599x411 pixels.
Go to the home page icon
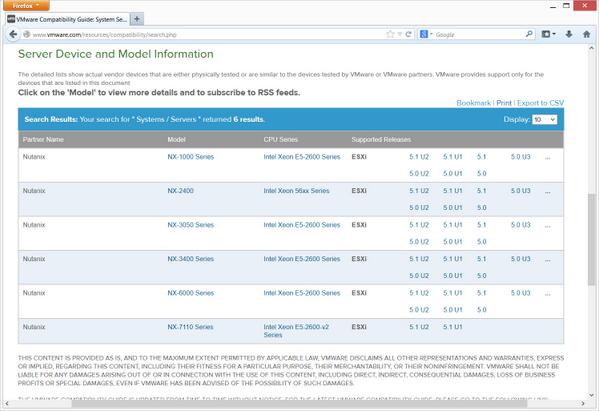click(x=586, y=34)
